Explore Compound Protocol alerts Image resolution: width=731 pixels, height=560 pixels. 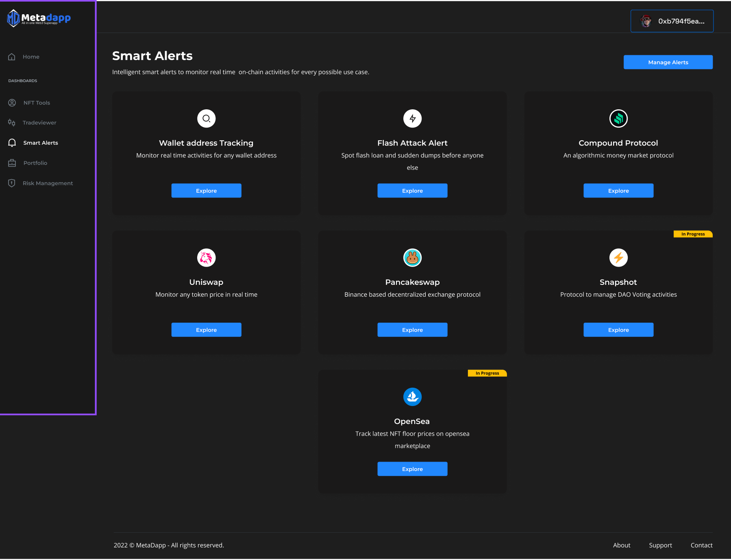coord(619,191)
